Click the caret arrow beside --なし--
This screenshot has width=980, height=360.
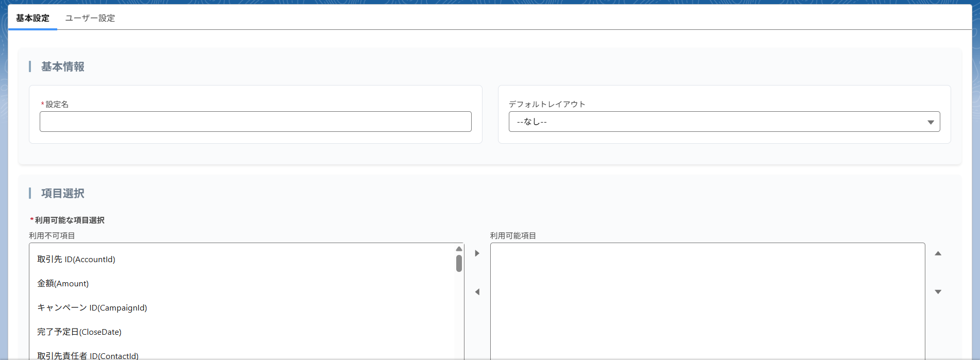[931, 122]
